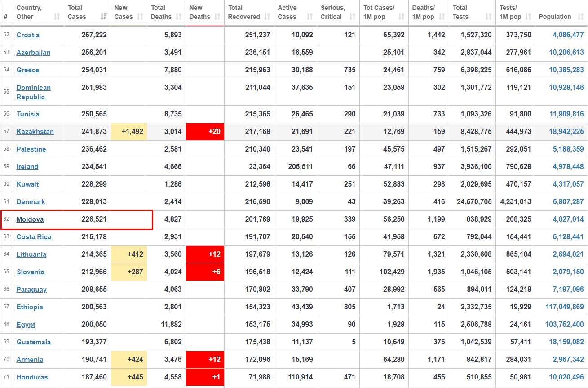The width and height of the screenshot is (588, 388).
Task: Sort by Total Deaths using its arrow icon
Action: pos(179,17)
